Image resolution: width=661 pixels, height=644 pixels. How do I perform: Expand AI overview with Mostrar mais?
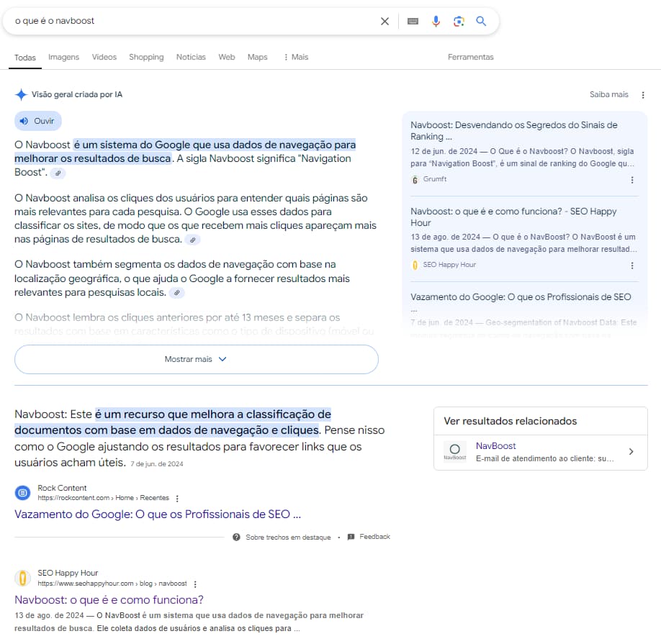click(x=197, y=359)
